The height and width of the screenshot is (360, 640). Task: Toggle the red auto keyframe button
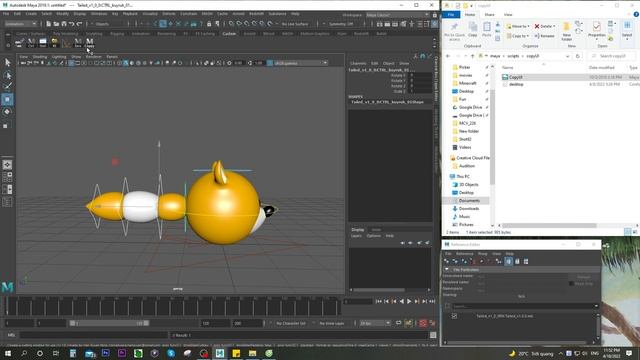[423, 323]
